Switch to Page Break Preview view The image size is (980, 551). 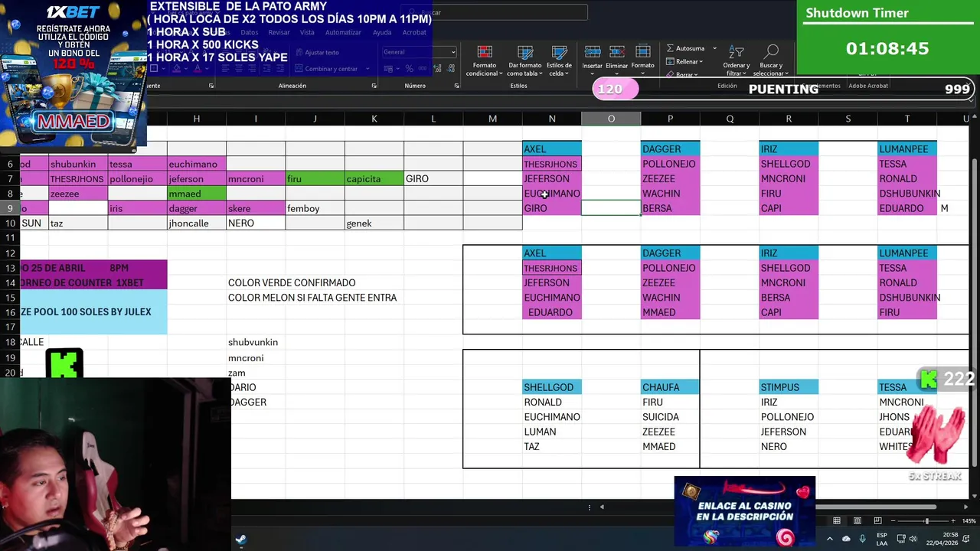tap(877, 521)
